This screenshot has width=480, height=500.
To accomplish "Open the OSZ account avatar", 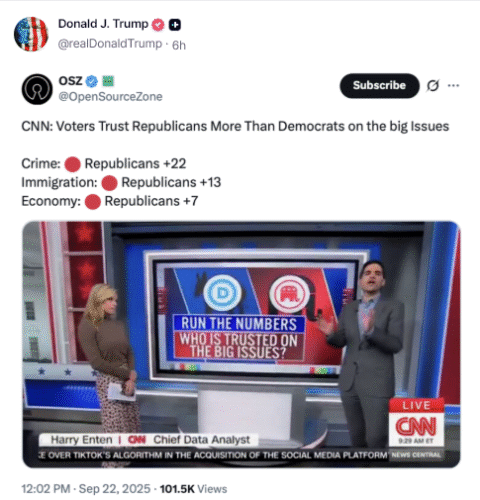I will [x=37, y=89].
